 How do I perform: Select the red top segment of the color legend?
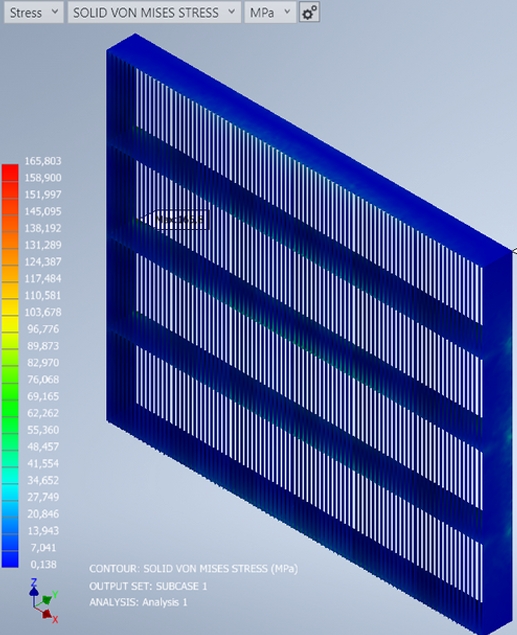tap(10, 173)
